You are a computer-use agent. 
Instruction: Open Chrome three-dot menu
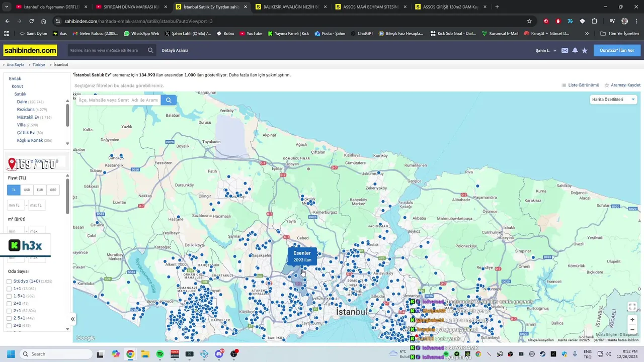click(x=636, y=21)
